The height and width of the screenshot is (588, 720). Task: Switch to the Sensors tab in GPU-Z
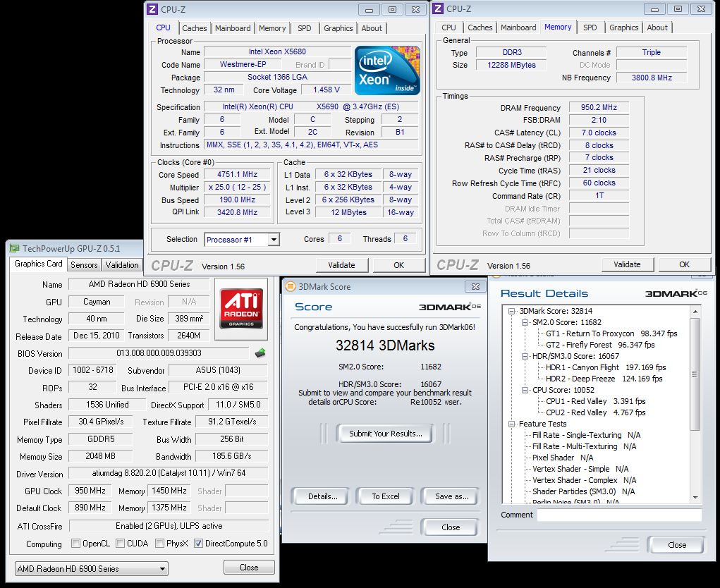(84, 265)
